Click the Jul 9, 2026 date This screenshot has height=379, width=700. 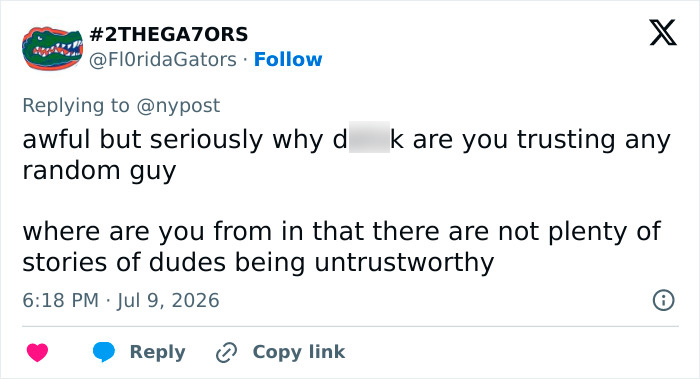point(168,300)
